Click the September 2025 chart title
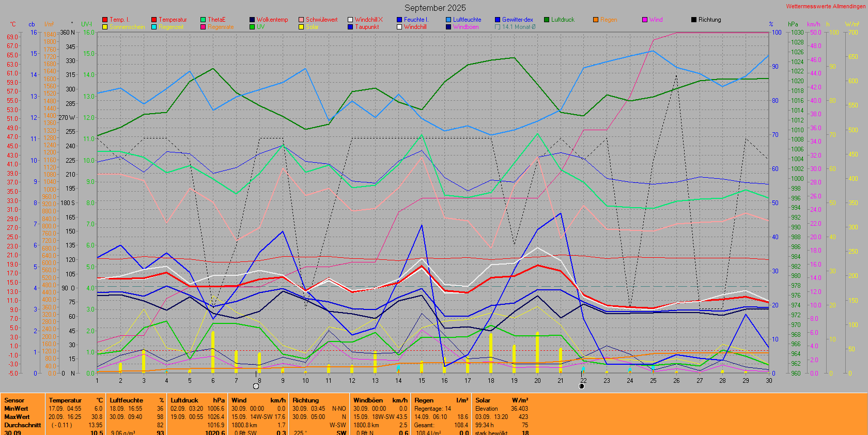Image resolution: width=868 pixels, height=435 pixels. pyautogui.click(x=435, y=8)
